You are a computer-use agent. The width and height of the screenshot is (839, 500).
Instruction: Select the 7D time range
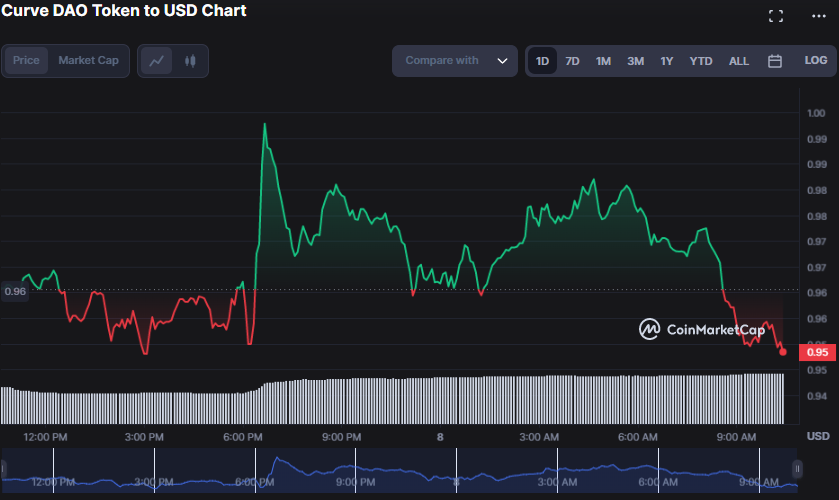click(x=573, y=61)
